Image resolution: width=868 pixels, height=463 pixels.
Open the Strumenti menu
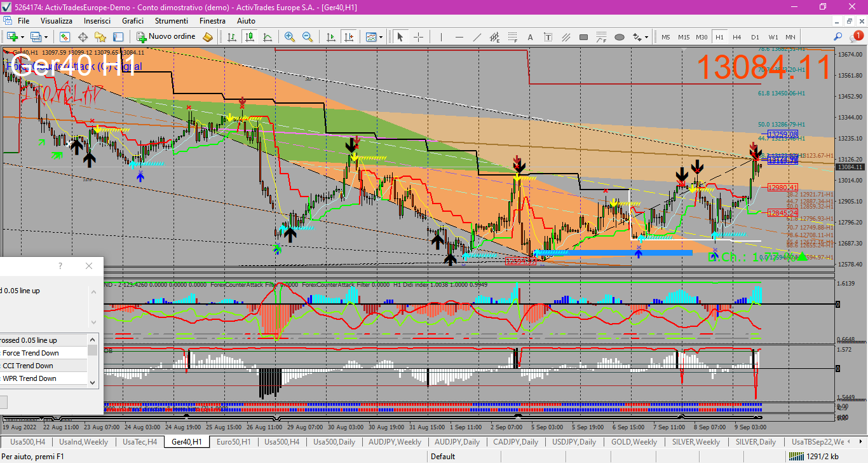click(x=172, y=21)
